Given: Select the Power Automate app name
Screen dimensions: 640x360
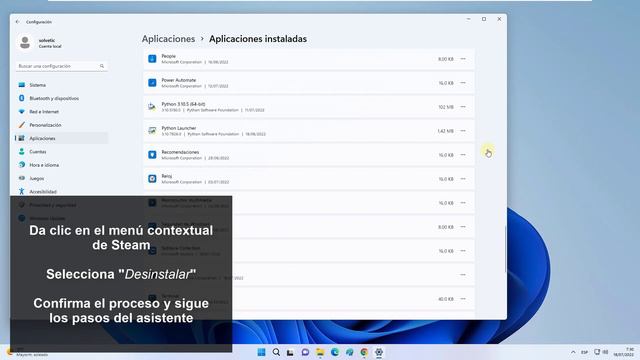Looking at the screenshot, I should (179, 80).
